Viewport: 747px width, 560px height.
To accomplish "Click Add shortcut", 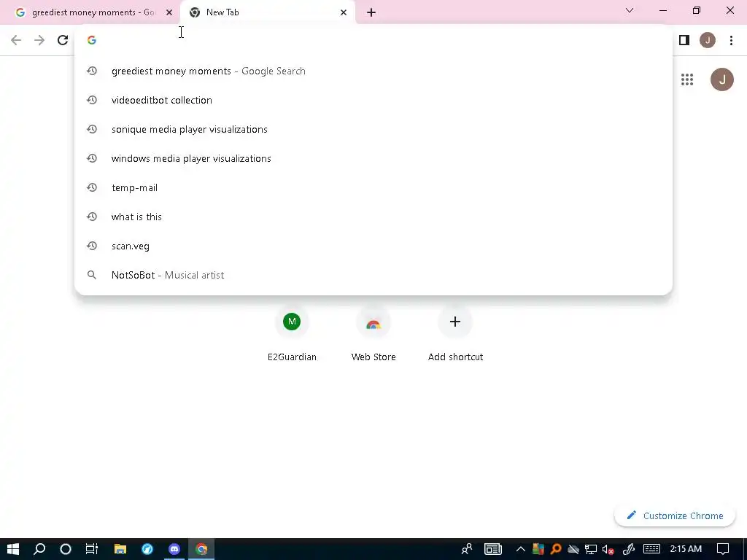I will [455, 333].
